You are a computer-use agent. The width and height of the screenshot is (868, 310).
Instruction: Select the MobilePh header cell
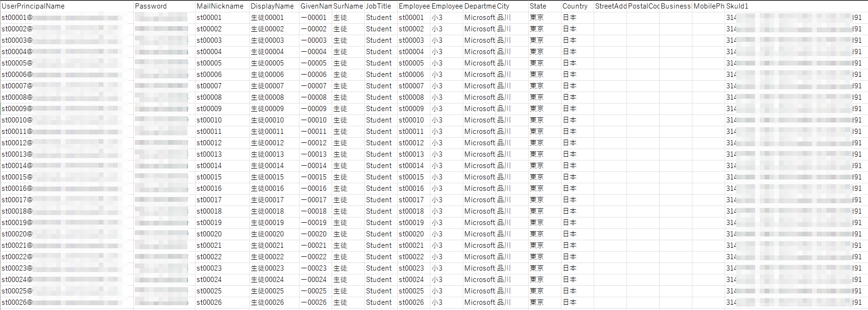click(x=709, y=6)
